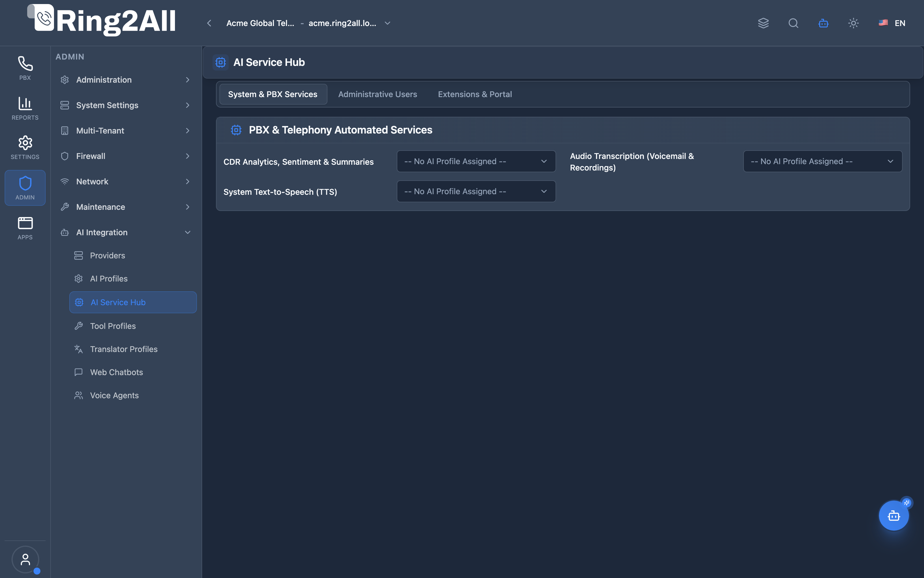The image size is (924, 578).
Task: Click the robot AI icon in header
Action: 823,23
